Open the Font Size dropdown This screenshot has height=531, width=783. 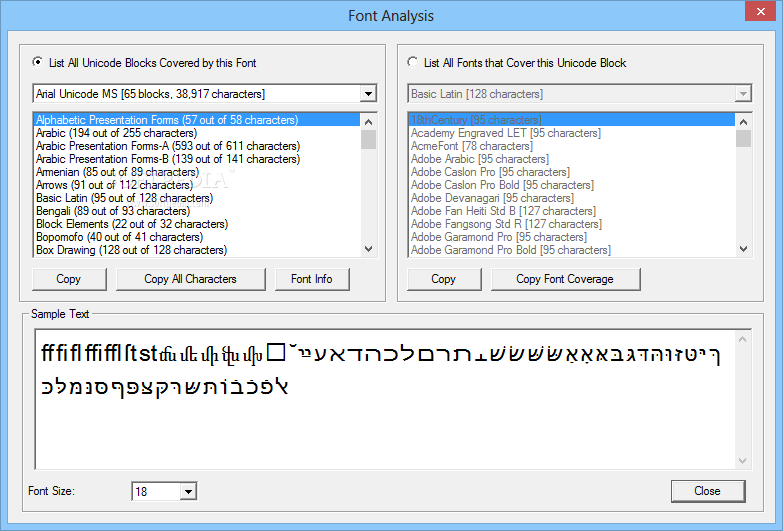pos(188,492)
